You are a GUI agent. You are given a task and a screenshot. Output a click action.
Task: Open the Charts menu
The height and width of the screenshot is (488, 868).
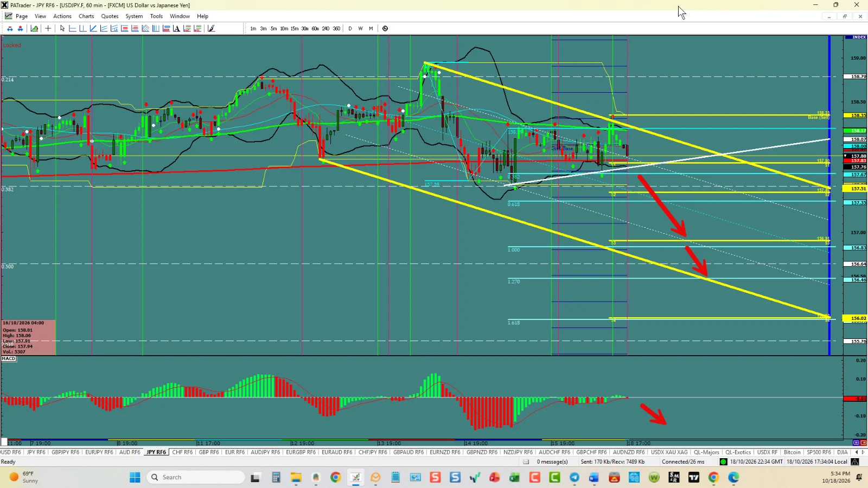[86, 16]
